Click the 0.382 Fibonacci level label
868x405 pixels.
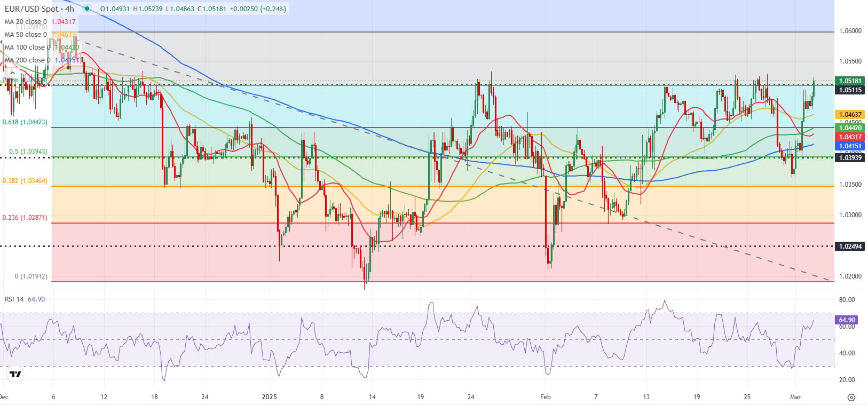point(25,181)
